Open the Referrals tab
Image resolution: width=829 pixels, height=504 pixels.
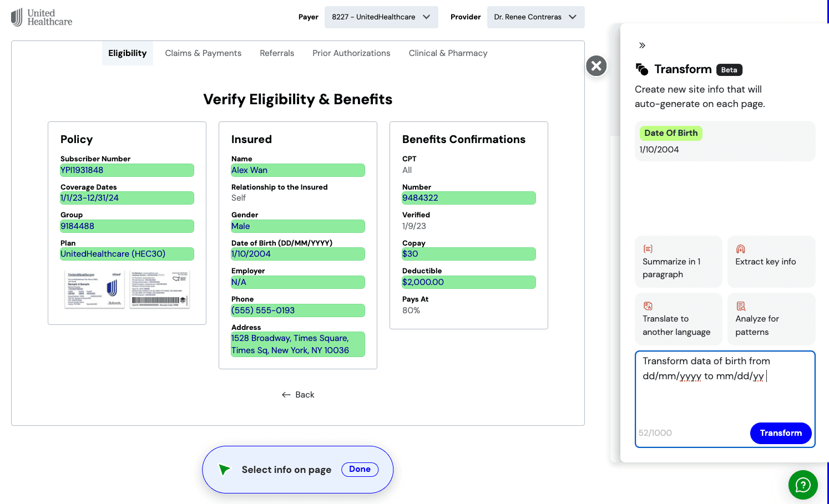click(x=277, y=53)
